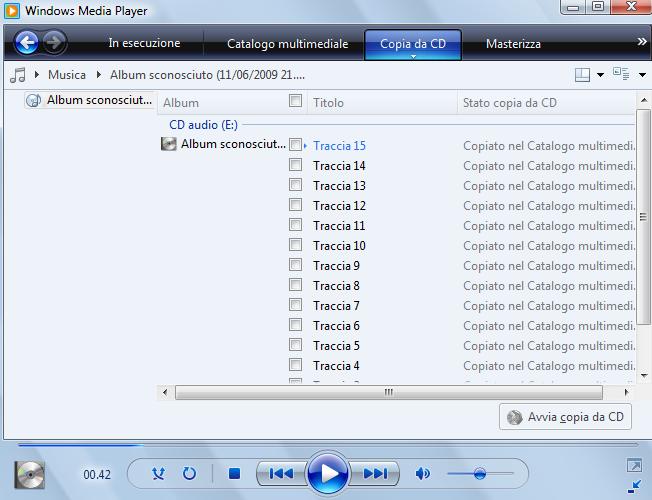This screenshot has height=500, width=652.
Task: Mute the volume speaker icon
Action: pyautogui.click(x=422, y=473)
